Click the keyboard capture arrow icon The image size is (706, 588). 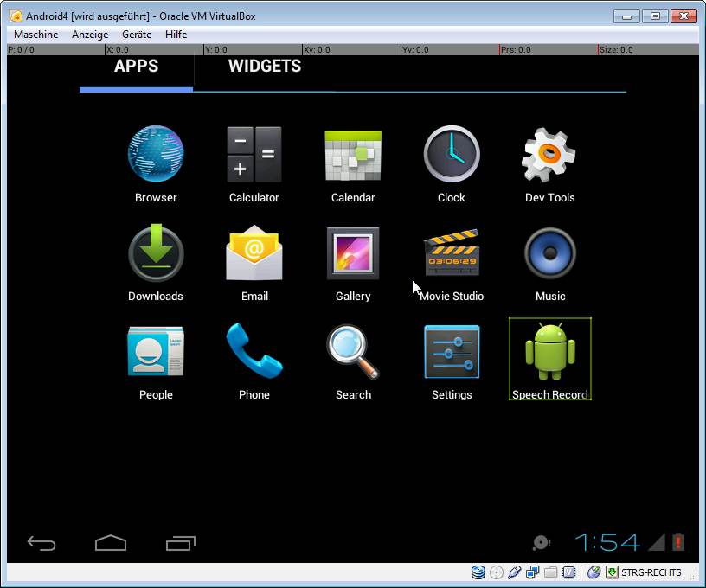(612, 572)
